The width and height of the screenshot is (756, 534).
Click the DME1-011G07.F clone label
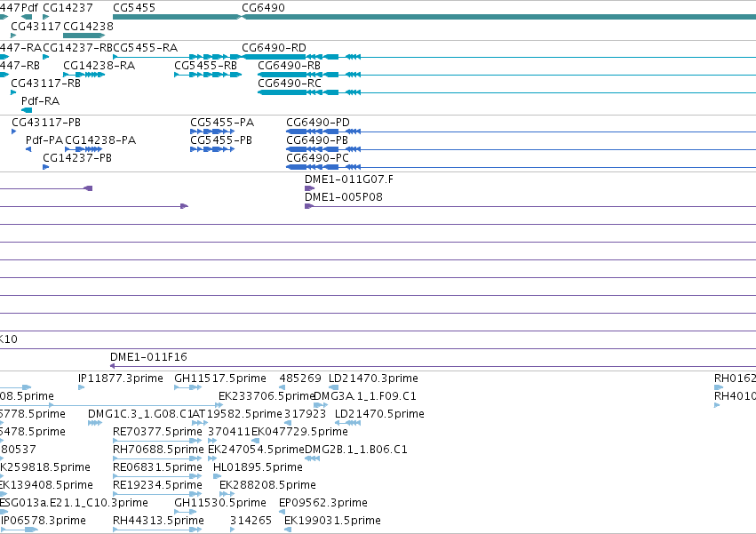click(349, 179)
